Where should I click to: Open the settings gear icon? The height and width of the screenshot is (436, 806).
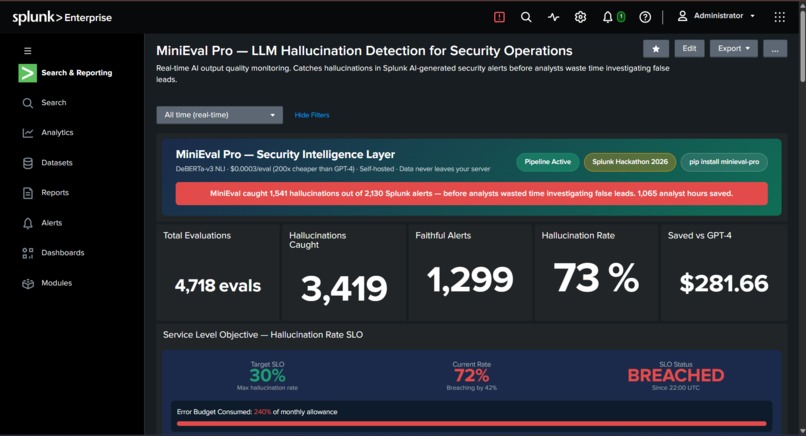click(580, 17)
